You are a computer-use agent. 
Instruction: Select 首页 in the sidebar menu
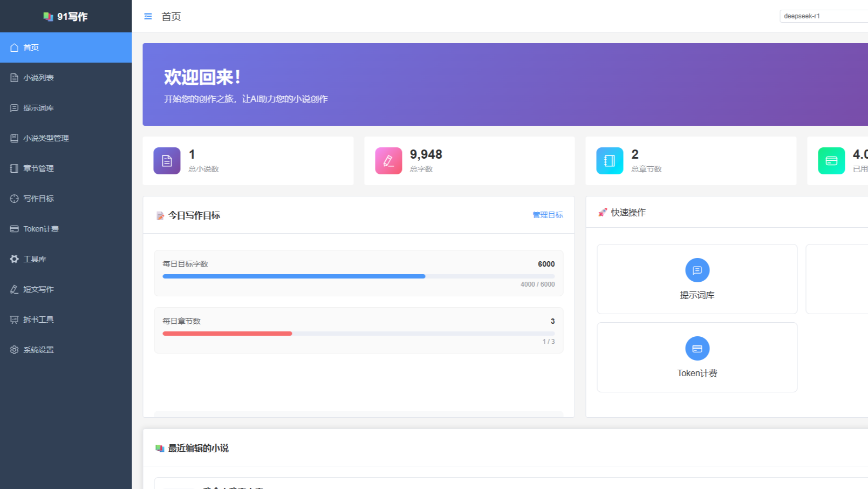(30, 47)
